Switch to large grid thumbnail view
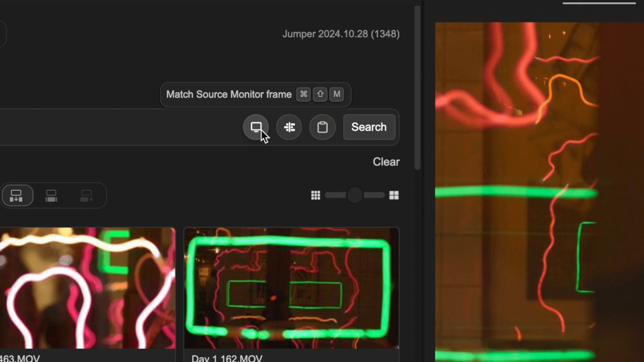The image size is (644, 362). tap(394, 195)
